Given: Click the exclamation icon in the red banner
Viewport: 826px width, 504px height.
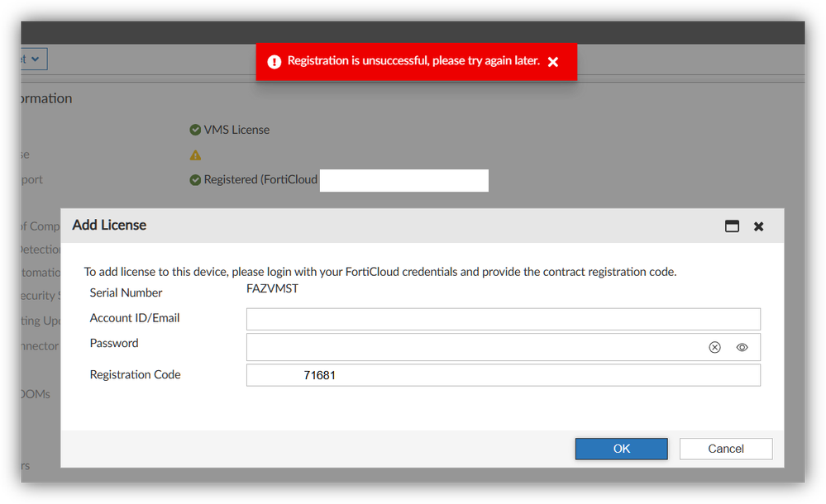Looking at the screenshot, I should pos(275,62).
